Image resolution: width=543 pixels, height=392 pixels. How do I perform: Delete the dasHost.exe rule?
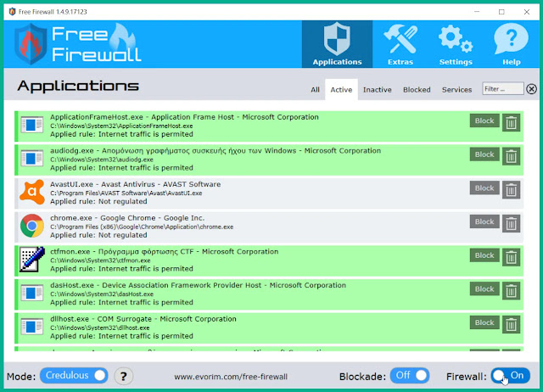[511, 290]
